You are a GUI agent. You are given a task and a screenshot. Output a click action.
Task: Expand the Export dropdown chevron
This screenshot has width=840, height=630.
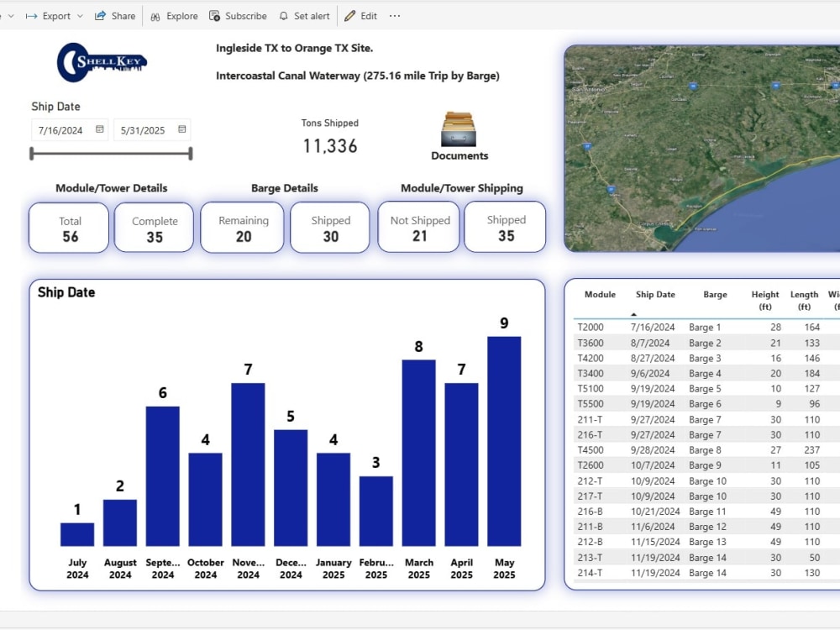coord(80,16)
